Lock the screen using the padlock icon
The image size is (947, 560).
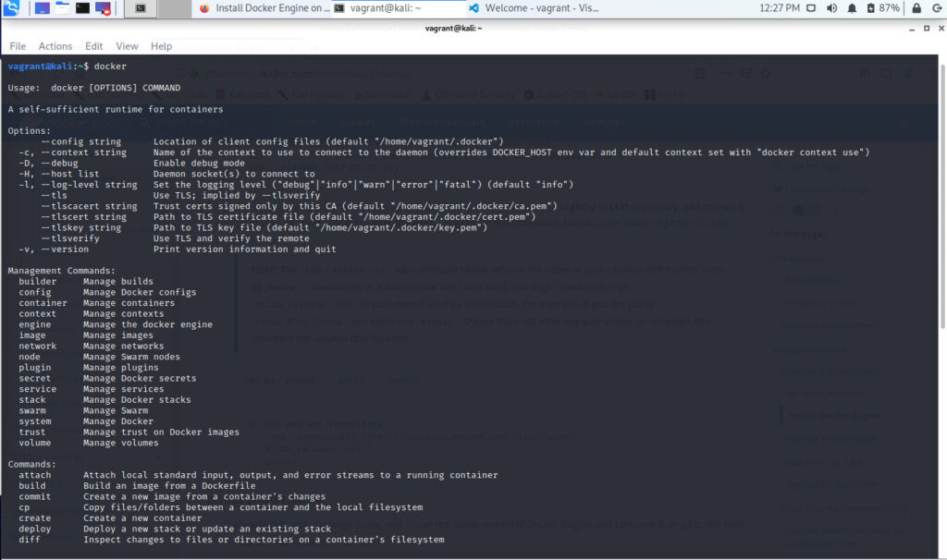pos(916,8)
